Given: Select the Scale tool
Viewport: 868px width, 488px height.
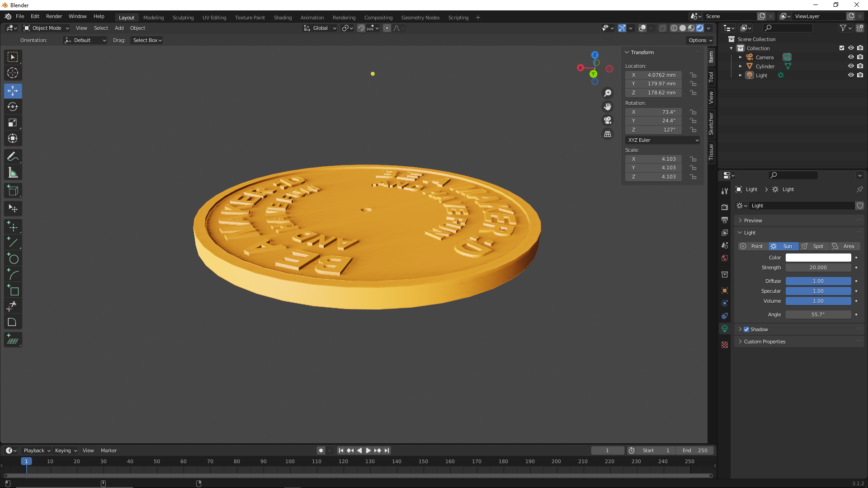Looking at the screenshot, I should (13, 122).
